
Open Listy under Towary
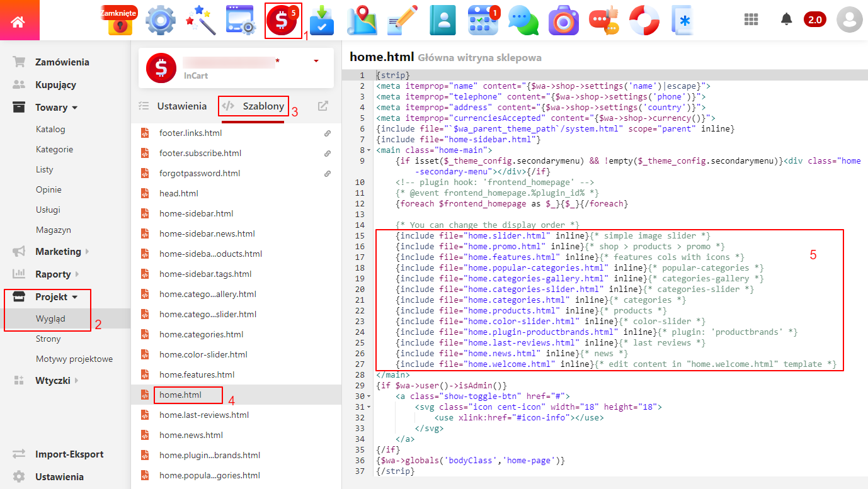[44, 169]
